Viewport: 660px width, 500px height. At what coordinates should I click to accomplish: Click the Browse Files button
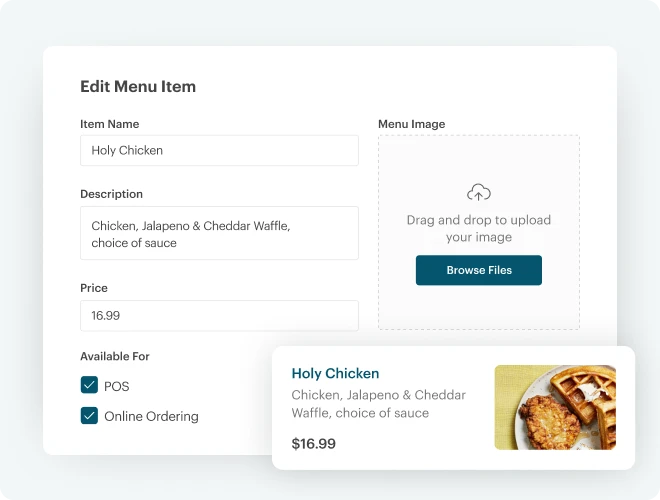pos(479,270)
